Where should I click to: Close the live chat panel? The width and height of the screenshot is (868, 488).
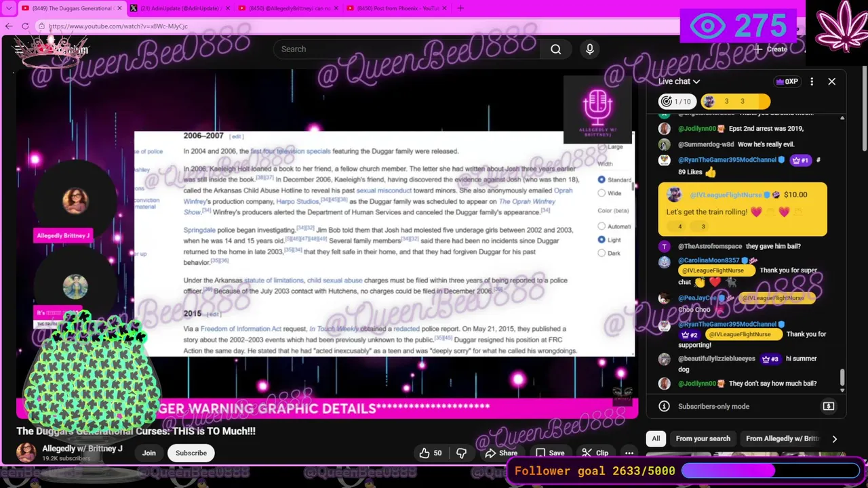[831, 81]
